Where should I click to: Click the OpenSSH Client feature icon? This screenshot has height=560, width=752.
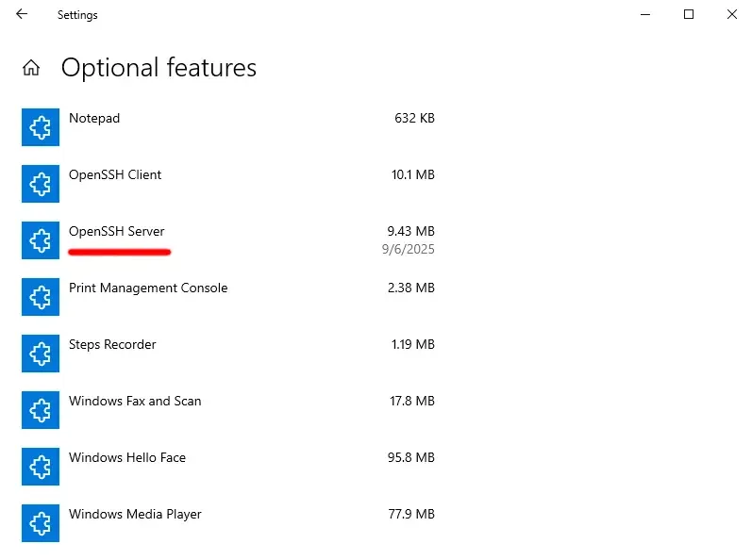tap(41, 184)
